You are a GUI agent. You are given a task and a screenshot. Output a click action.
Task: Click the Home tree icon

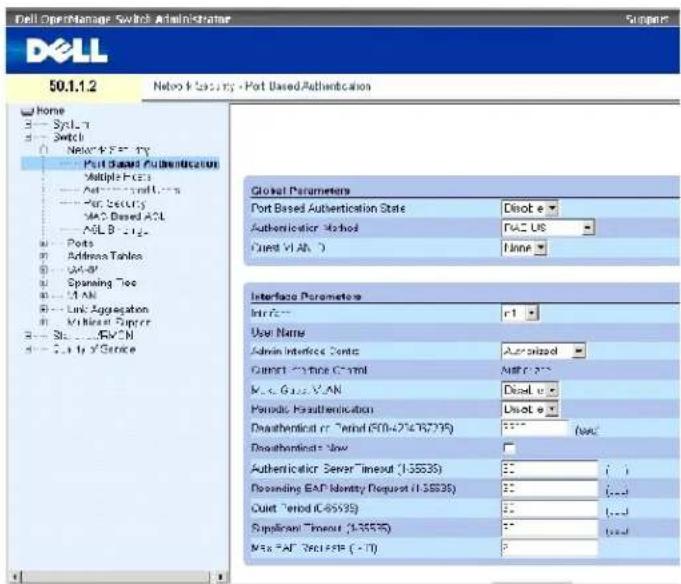coord(27,112)
